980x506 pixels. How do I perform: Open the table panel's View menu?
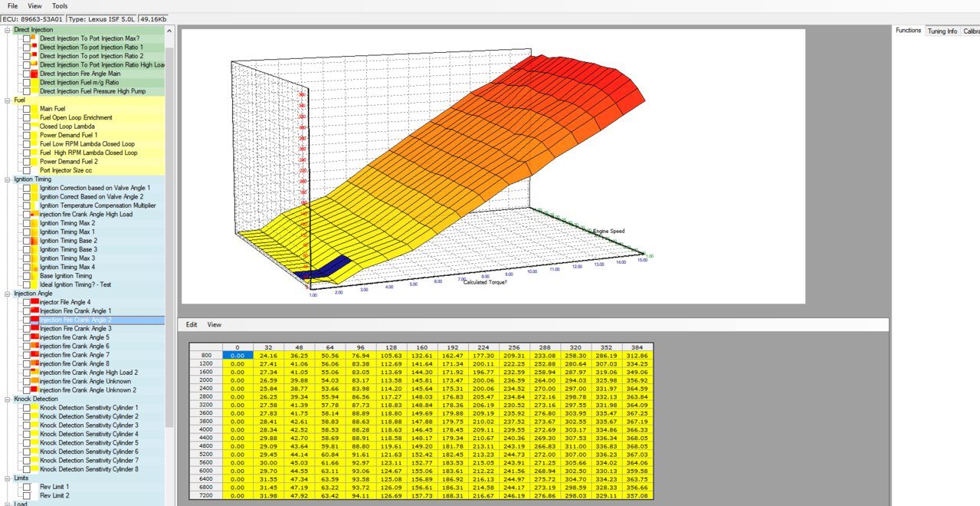click(x=215, y=325)
